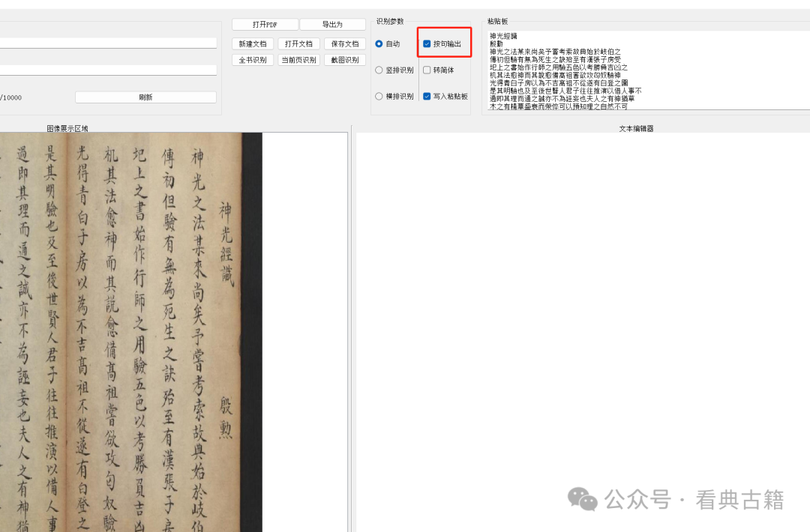This screenshot has width=810, height=532.
Task: Select 横排识别 horizontal layout recognition
Action: click(x=379, y=97)
